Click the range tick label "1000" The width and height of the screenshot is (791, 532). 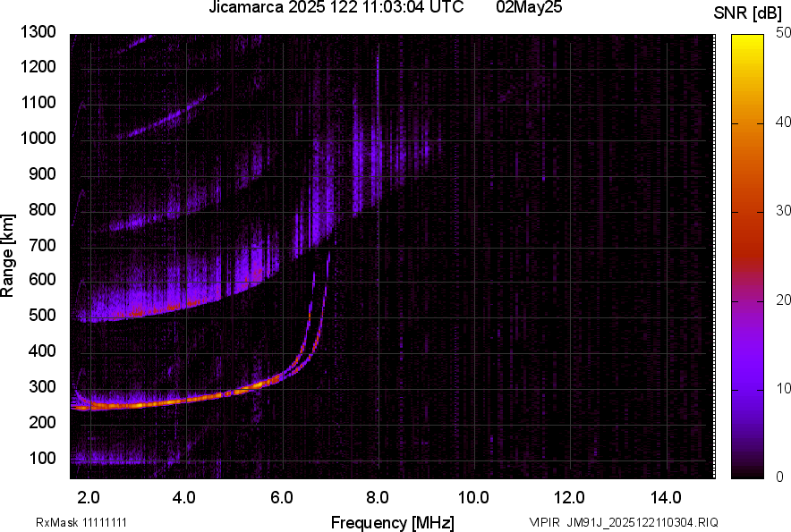38,138
